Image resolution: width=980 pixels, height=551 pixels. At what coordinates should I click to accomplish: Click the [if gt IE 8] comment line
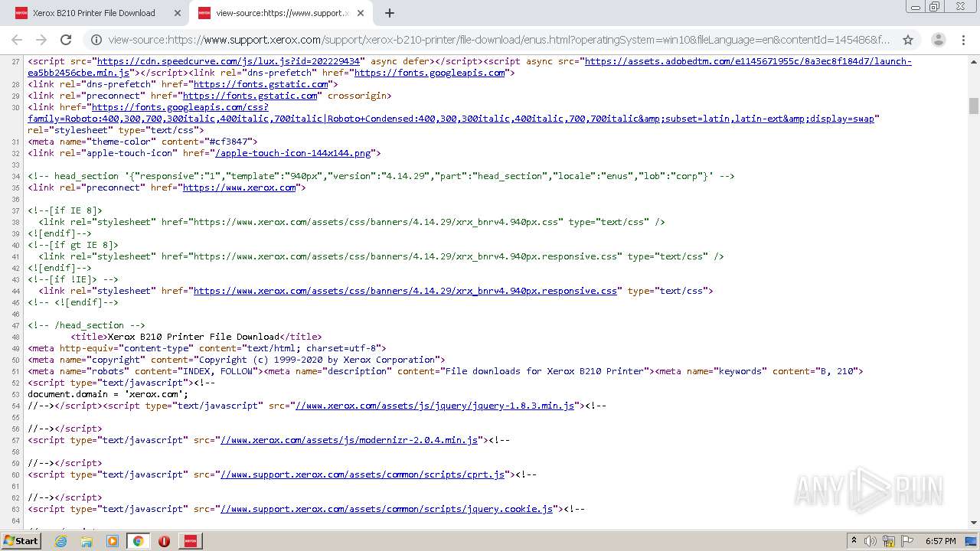pyautogui.click(x=73, y=245)
